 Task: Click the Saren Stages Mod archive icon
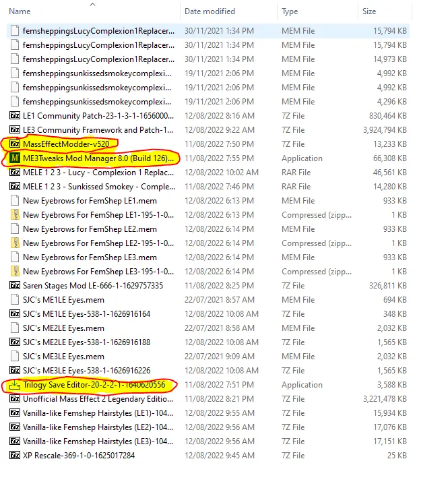(15, 286)
